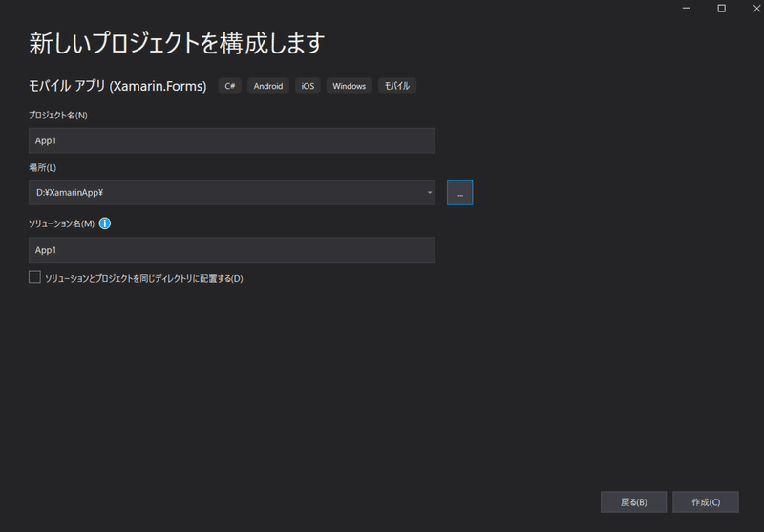Click the ソリューション名(M) label

click(61, 223)
